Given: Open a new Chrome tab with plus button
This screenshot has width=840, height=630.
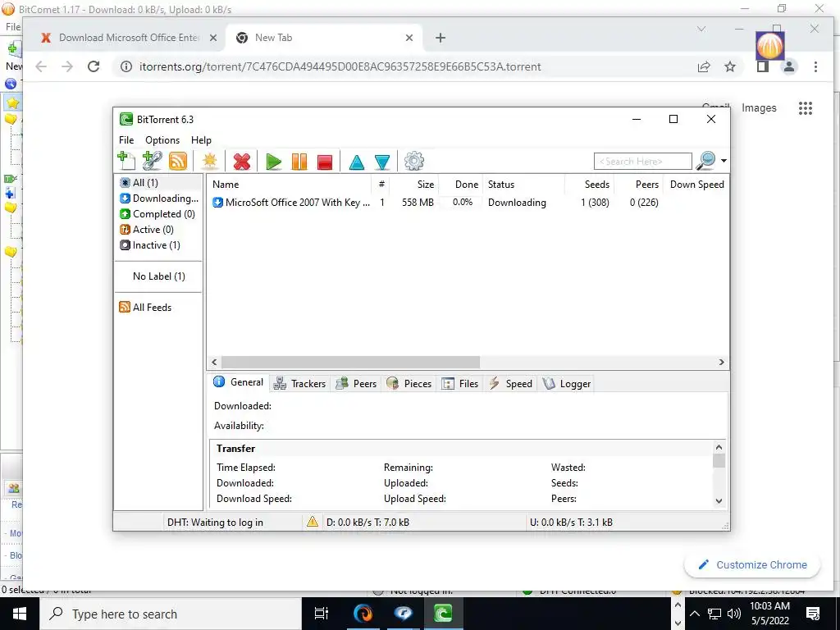Looking at the screenshot, I should click(x=441, y=38).
